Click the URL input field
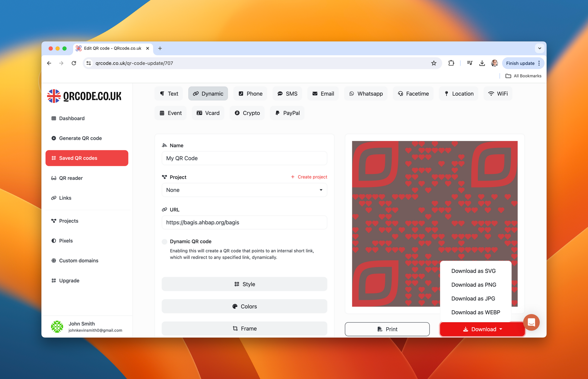588x379 pixels. pos(244,222)
